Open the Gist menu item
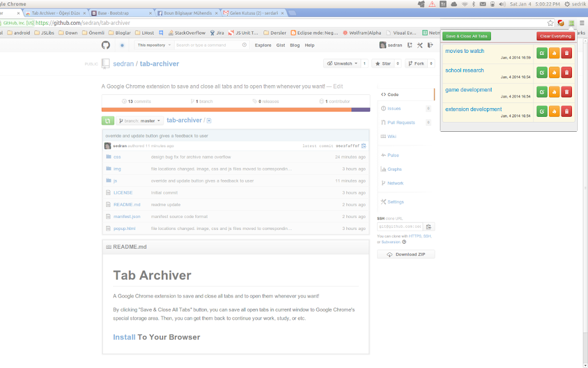 pos(280,45)
